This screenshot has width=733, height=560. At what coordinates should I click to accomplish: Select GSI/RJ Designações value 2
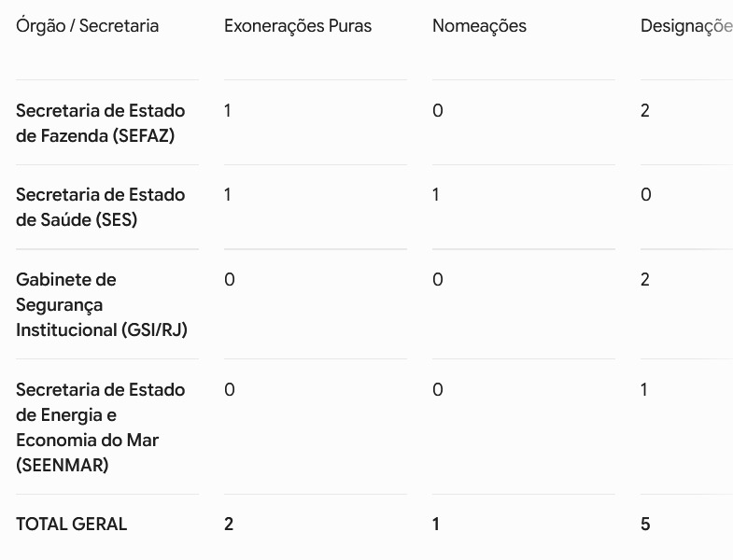point(645,279)
